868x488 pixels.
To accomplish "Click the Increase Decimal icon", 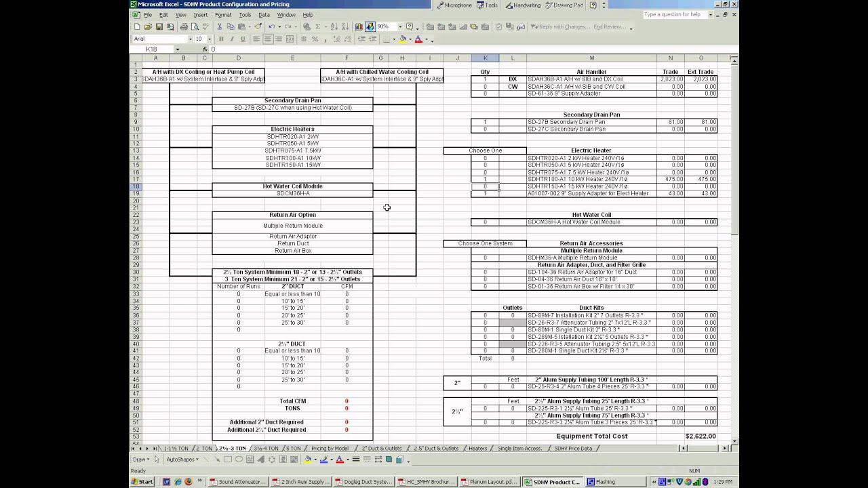I will coord(337,39).
